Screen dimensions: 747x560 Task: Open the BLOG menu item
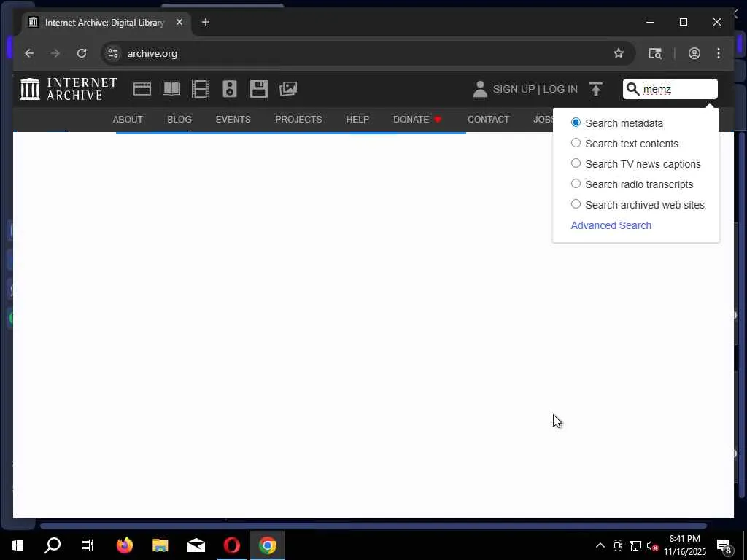[x=179, y=119]
